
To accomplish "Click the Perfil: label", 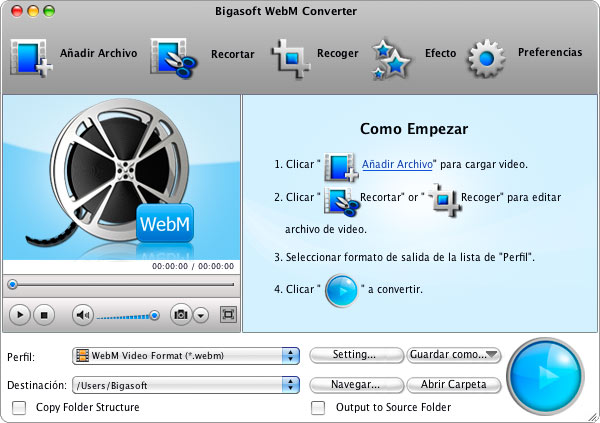I will (x=21, y=357).
